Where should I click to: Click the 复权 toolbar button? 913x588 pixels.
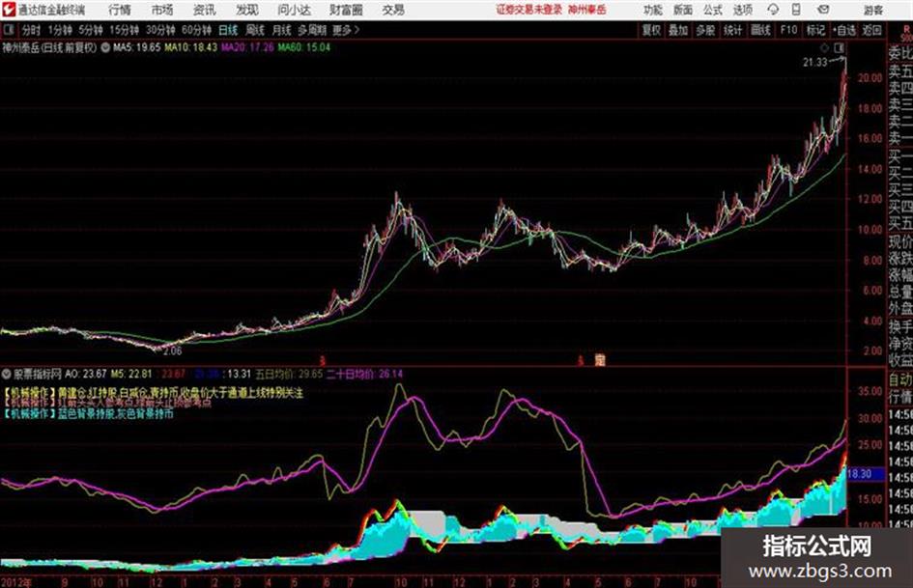click(x=651, y=30)
